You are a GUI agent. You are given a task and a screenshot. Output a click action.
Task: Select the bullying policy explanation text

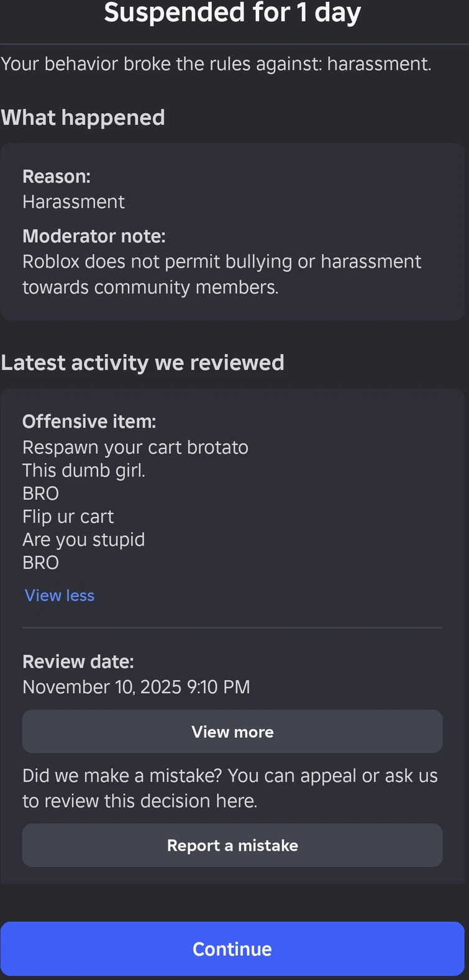(x=221, y=274)
